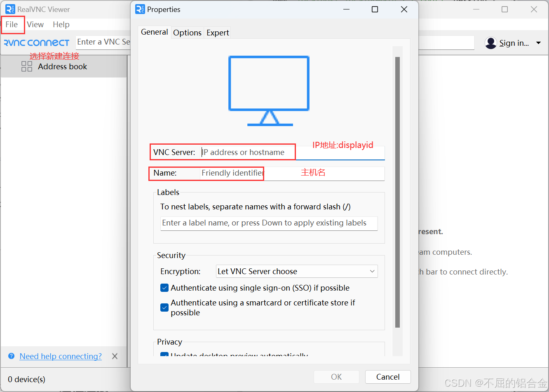Select Address book in the sidebar
The width and height of the screenshot is (549, 392).
point(63,67)
